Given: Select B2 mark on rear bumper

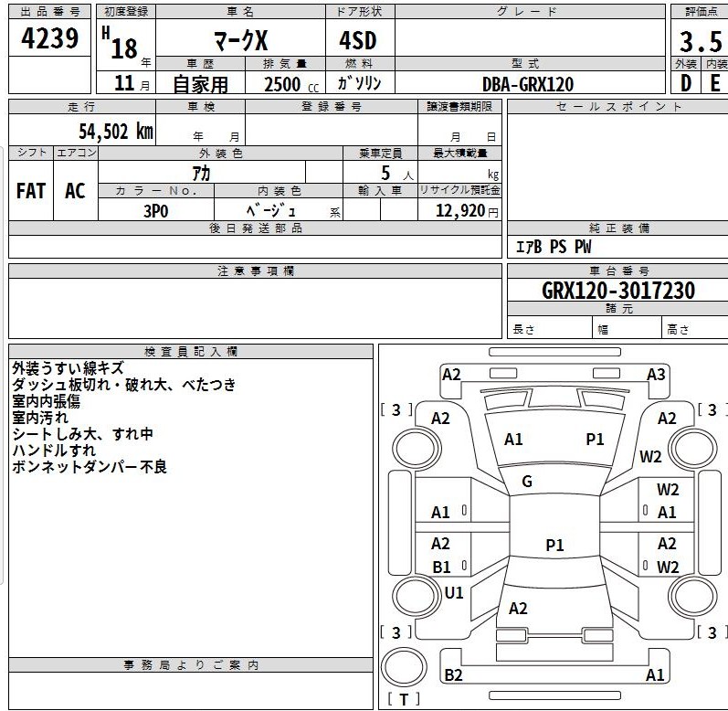Looking at the screenshot, I should pyautogui.click(x=454, y=674).
